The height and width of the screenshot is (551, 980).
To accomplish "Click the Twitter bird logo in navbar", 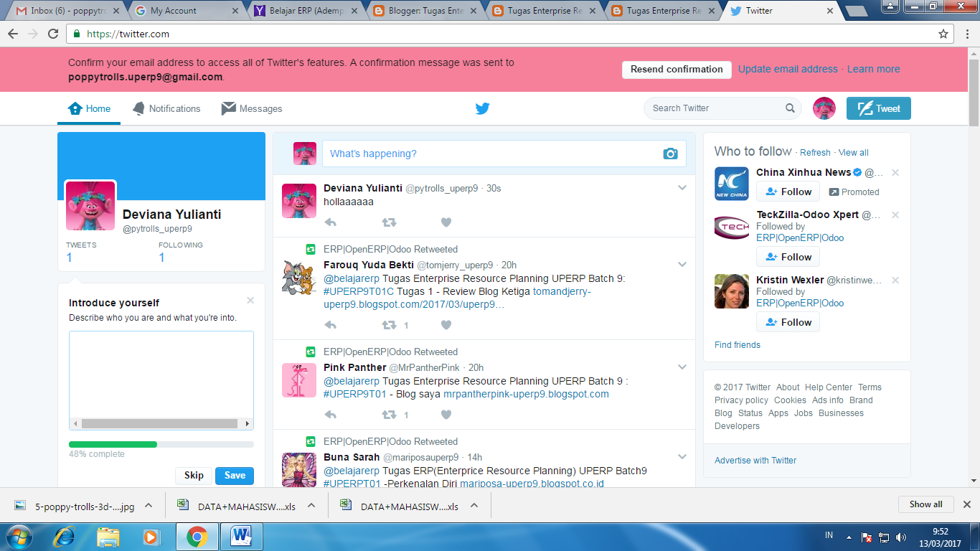I will 482,108.
